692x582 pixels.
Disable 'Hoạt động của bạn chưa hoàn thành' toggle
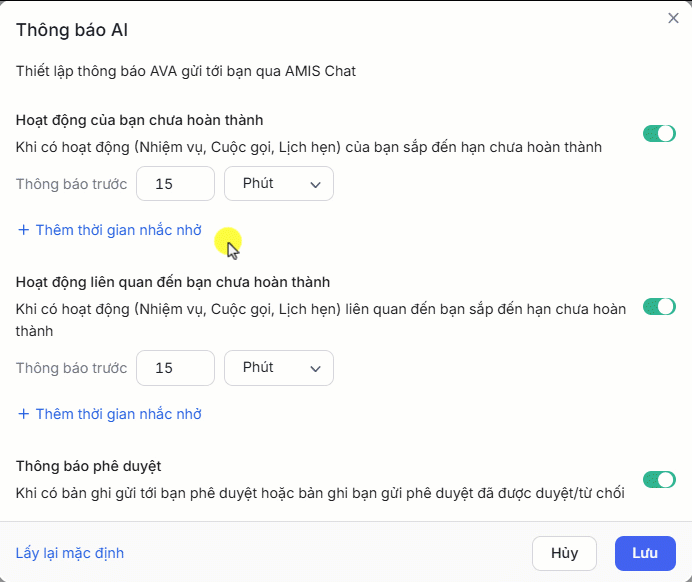tap(659, 133)
